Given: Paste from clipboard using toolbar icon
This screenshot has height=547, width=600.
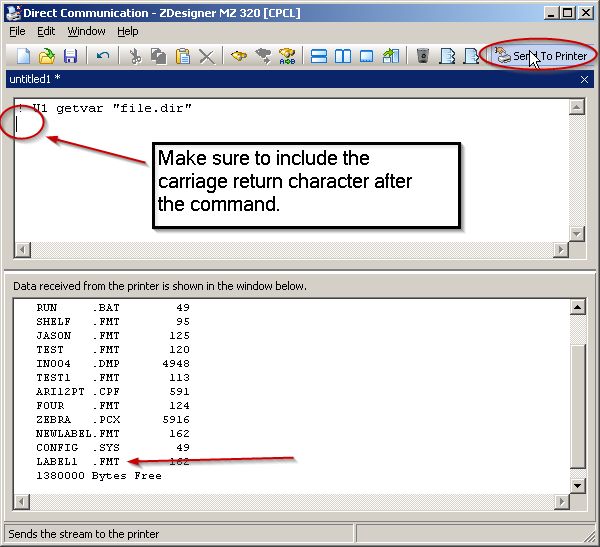Looking at the screenshot, I should pos(182,56).
